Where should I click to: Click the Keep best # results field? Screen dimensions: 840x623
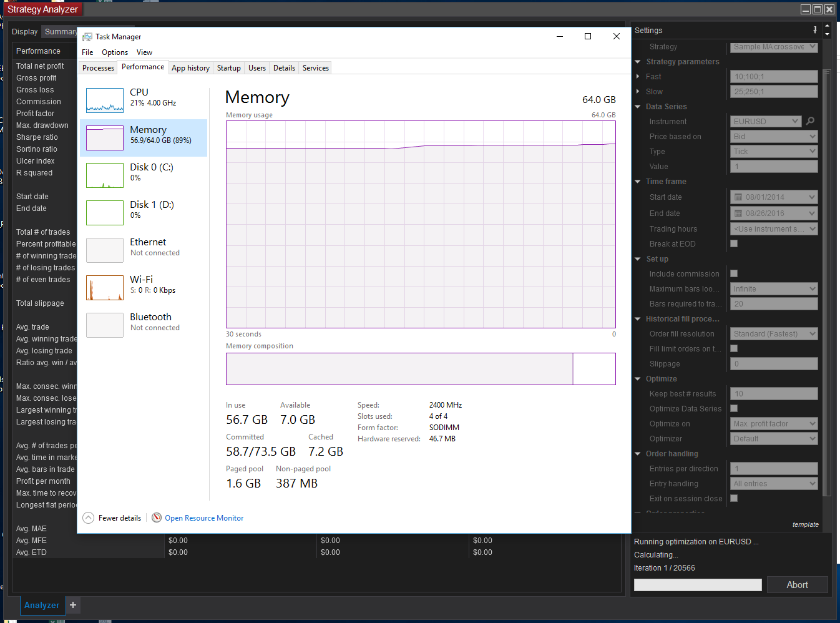pyautogui.click(x=774, y=394)
